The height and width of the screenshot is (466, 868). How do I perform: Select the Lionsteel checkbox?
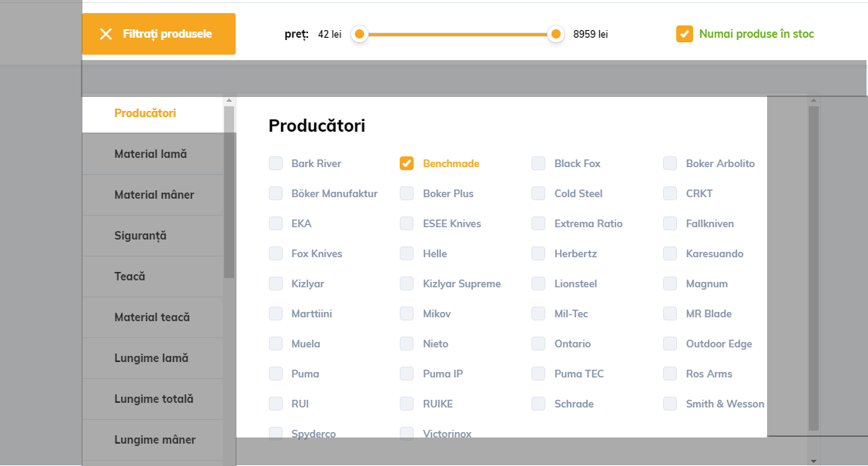(x=538, y=283)
